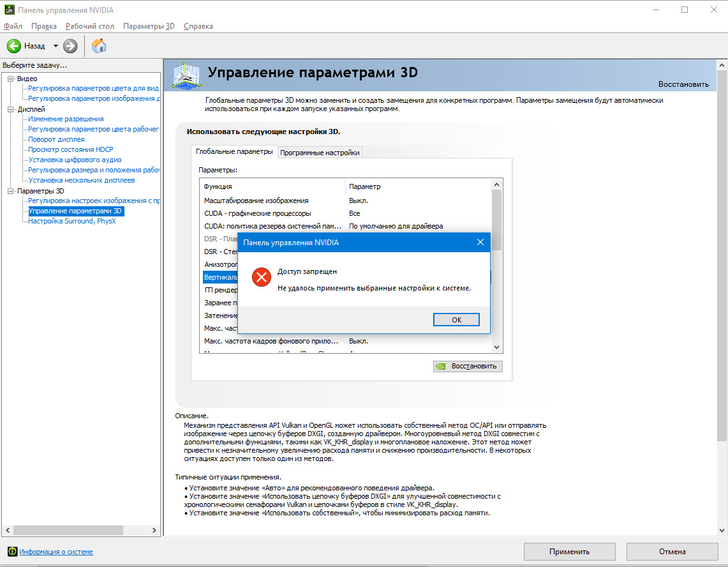Collapse the Параметры 3D tree node

[x=11, y=191]
